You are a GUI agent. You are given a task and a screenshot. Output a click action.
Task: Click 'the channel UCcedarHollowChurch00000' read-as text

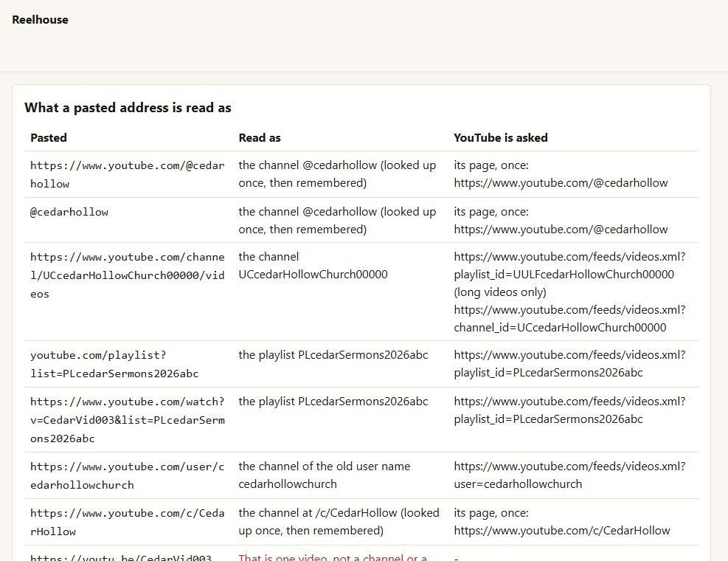pyautogui.click(x=313, y=266)
